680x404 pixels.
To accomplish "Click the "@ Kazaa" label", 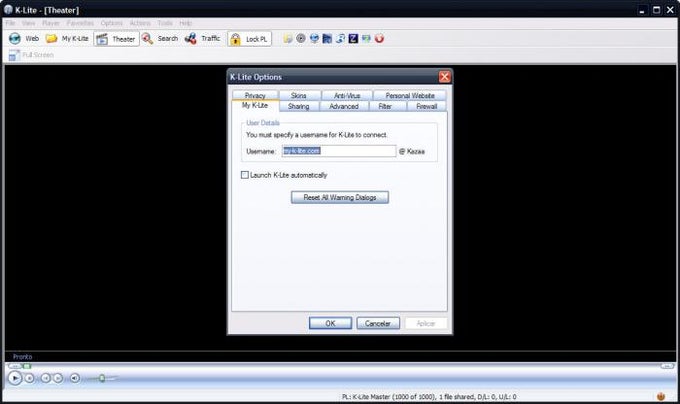I will 412,151.
